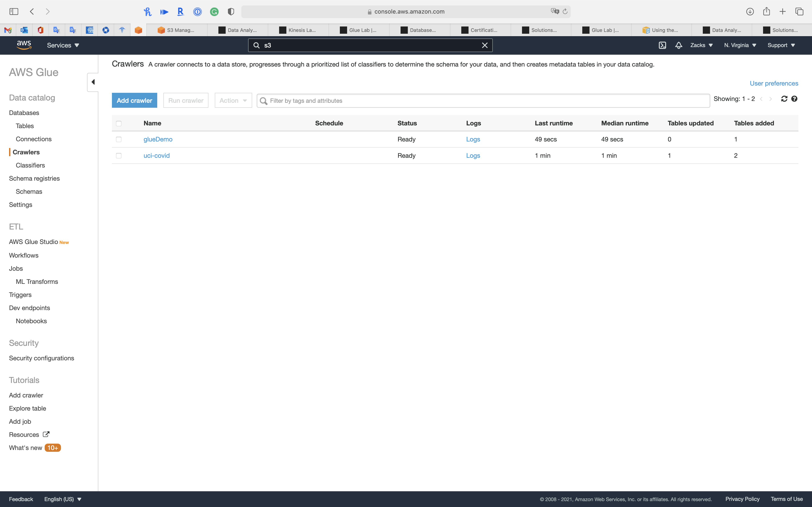Expand the Services dropdown menu
This screenshot has height=507, width=812.
(63, 45)
